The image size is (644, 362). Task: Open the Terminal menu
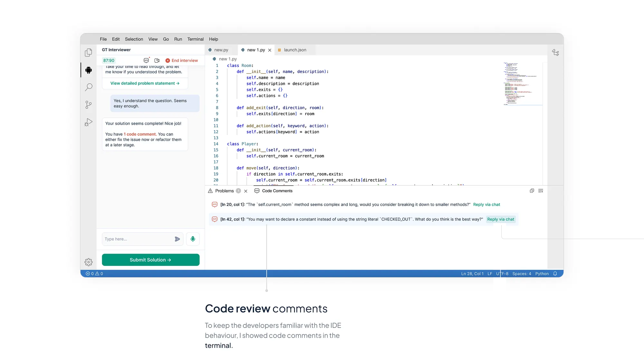point(195,39)
